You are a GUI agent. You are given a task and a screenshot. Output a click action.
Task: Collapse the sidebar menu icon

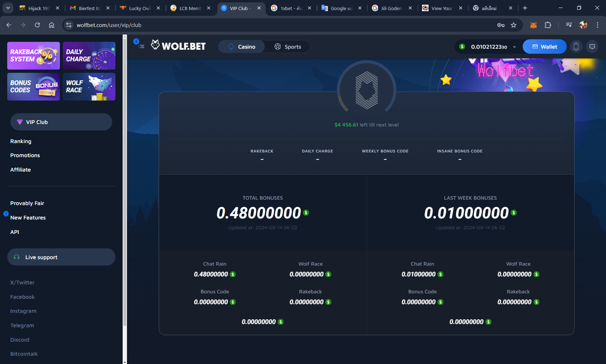pos(141,46)
